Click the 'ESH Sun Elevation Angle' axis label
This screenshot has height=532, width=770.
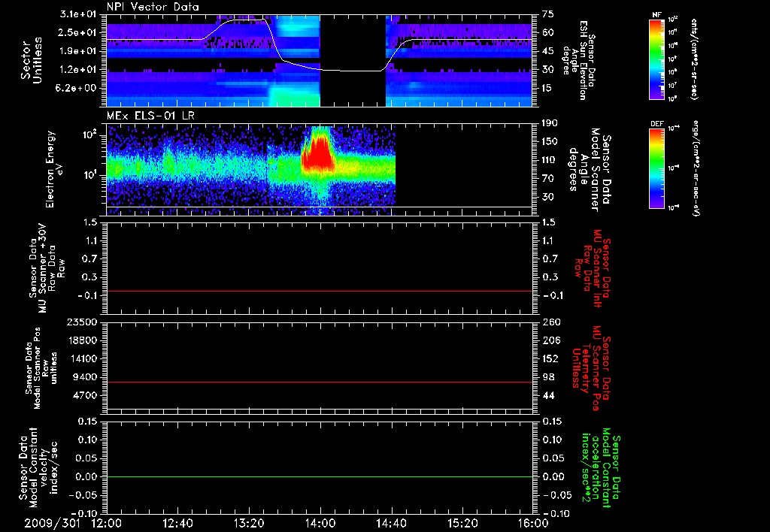pyautogui.click(x=578, y=60)
